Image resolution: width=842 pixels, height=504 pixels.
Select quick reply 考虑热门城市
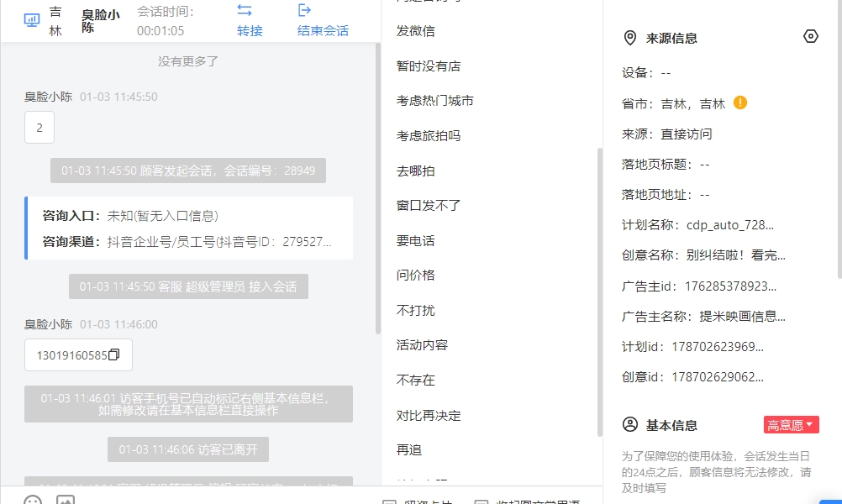pos(435,101)
